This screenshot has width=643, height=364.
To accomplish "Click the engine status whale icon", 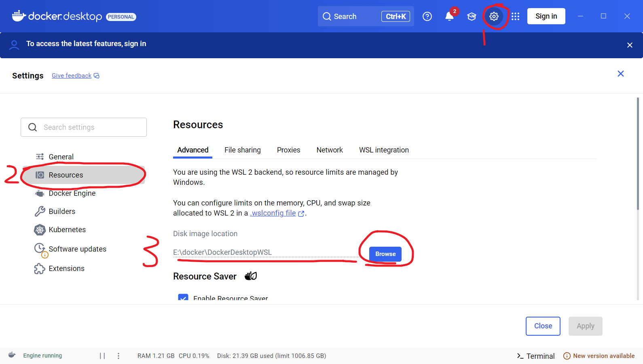I will (x=12, y=355).
